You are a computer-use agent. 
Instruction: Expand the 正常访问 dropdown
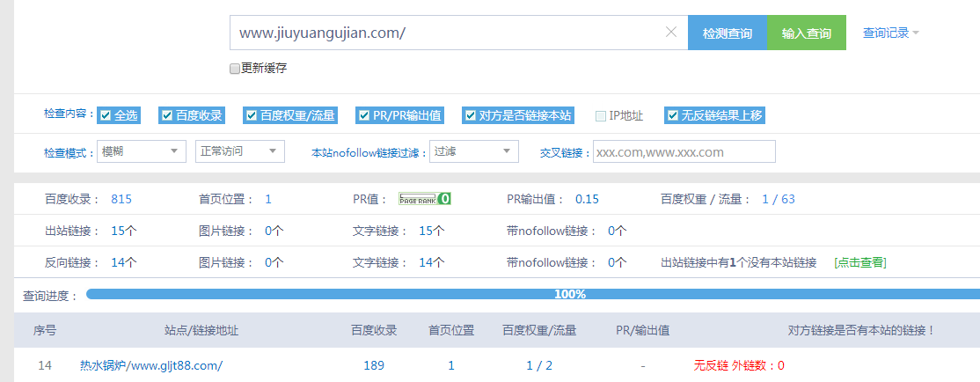pyautogui.click(x=239, y=151)
